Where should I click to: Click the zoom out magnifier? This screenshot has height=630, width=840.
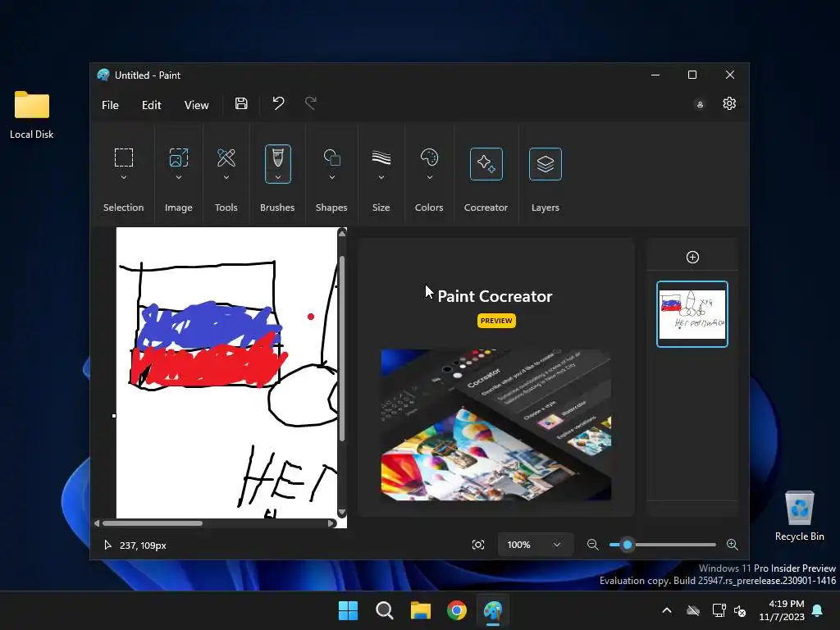[592, 545]
